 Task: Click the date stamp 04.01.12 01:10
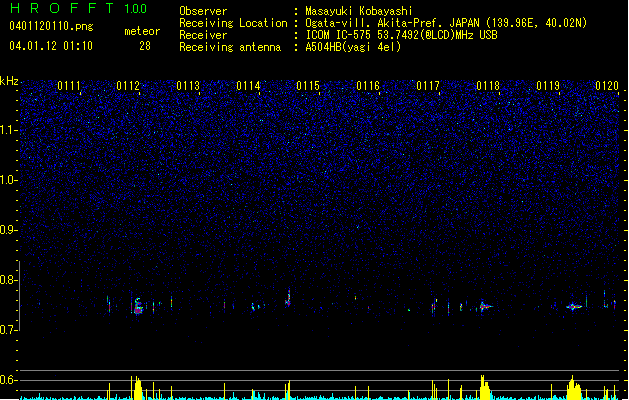(51, 46)
